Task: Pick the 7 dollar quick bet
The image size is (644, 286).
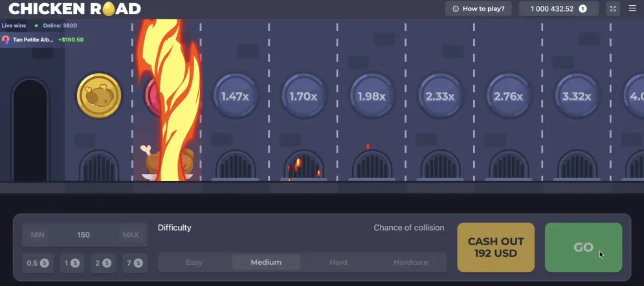Action: pos(135,263)
